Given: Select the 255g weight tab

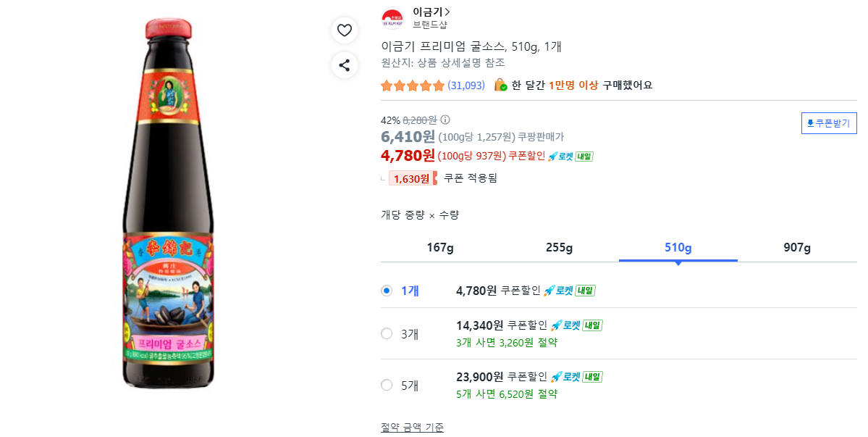Looking at the screenshot, I should pyautogui.click(x=559, y=248).
